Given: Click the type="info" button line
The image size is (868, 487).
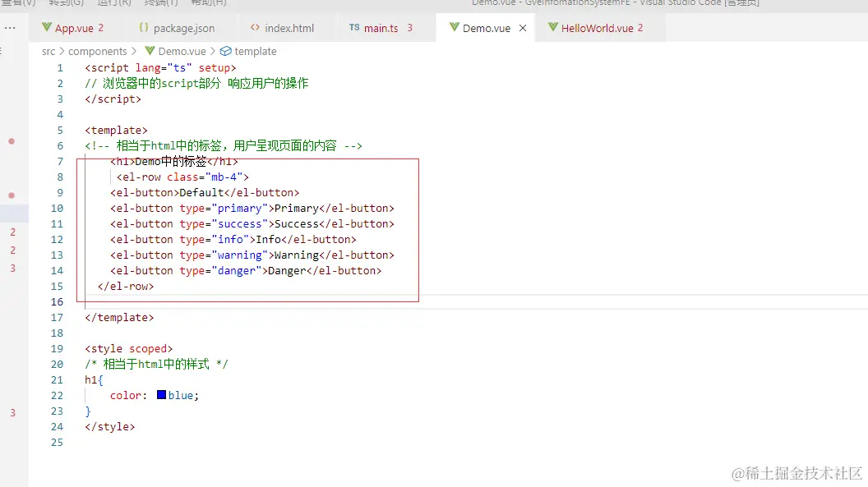Looking at the screenshot, I should [233, 239].
